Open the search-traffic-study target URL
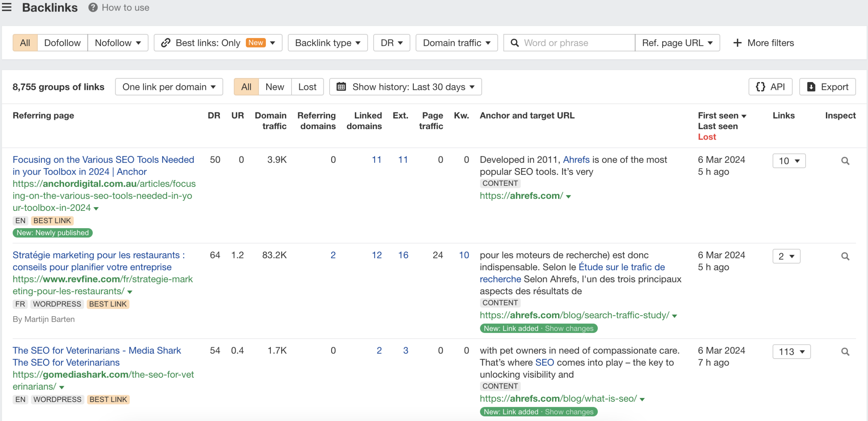 (x=574, y=315)
